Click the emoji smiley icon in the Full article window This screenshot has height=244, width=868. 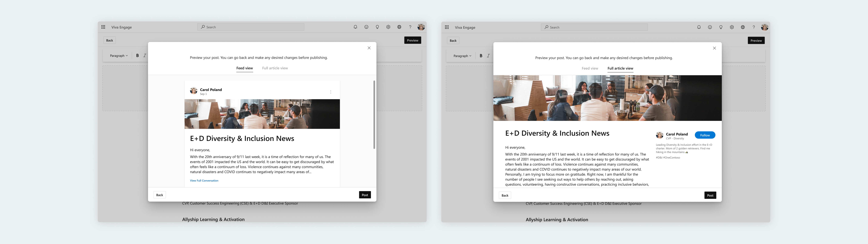[710, 27]
